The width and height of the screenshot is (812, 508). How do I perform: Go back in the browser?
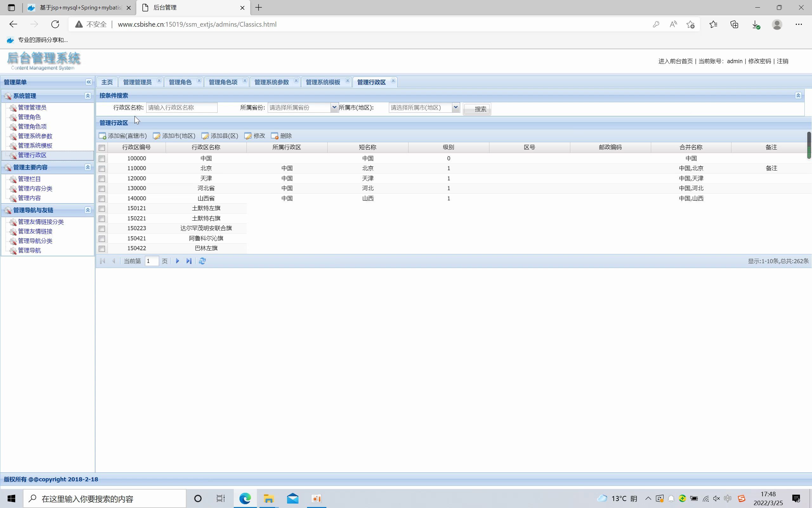click(x=13, y=24)
